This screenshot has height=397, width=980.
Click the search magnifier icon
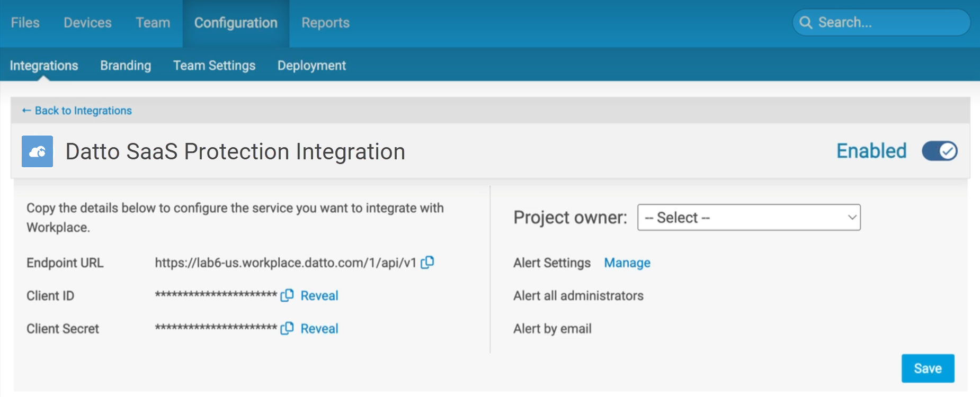pyautogui.click(x=806, y=23)
